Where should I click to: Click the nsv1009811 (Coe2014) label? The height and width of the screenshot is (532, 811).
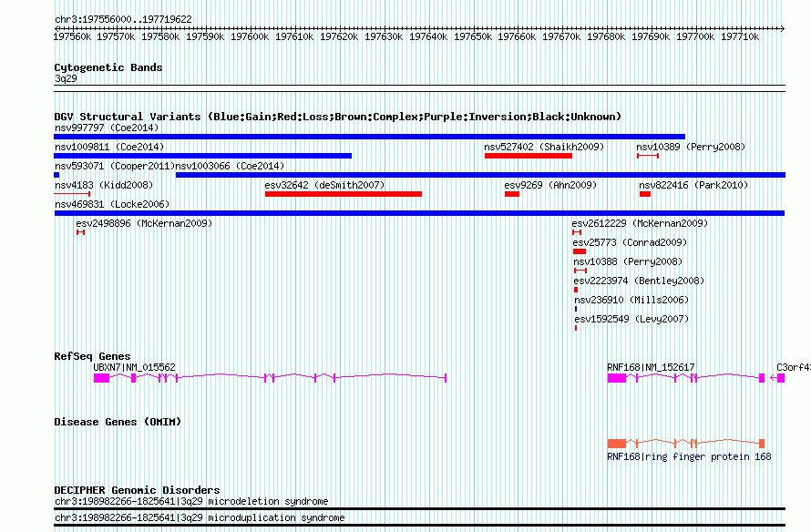(109, 147)
